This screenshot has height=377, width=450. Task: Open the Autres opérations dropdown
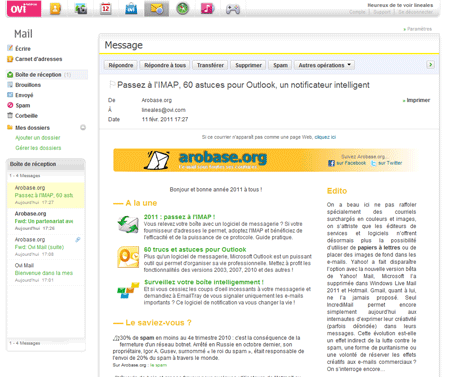click(324, 65)
